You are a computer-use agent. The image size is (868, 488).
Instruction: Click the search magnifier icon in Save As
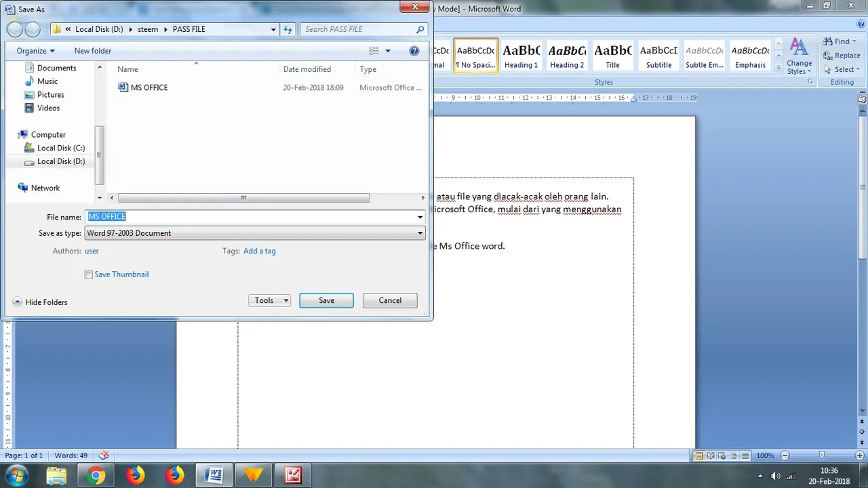(420, 29)
